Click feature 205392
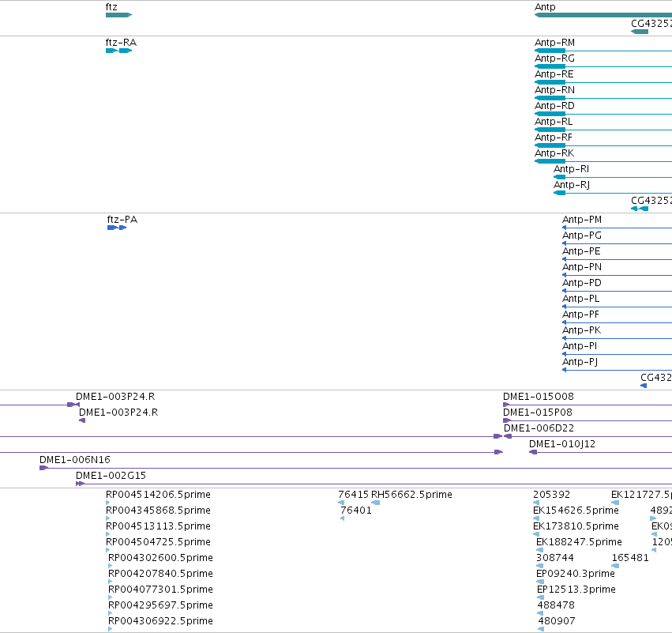The height and width of the screenshot is (633, 672). tap(551, 495)
